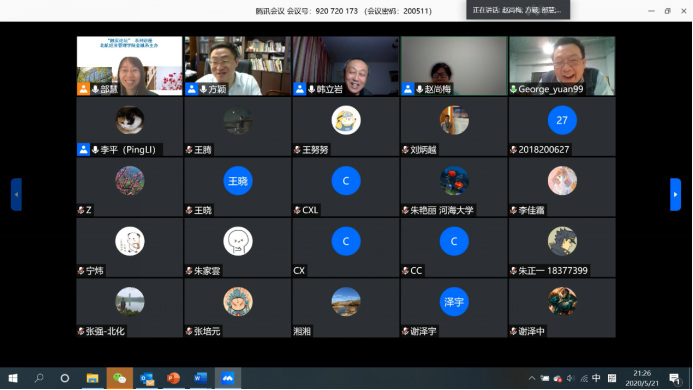The height and width of the screenshot is (390, 693).
Task: Click the next page arrow of participants
Action: click(x=675, y=195)
